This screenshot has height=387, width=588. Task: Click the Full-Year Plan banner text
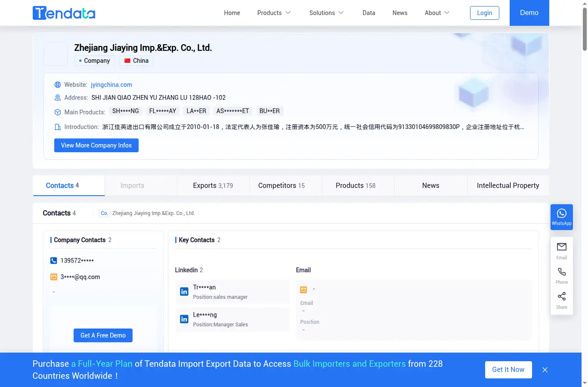tap(102, 364)
